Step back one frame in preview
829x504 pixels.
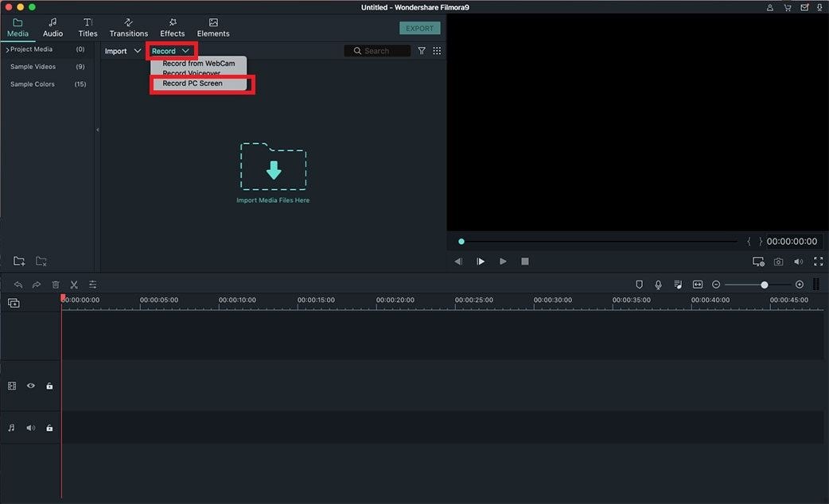tap(458, 262)
